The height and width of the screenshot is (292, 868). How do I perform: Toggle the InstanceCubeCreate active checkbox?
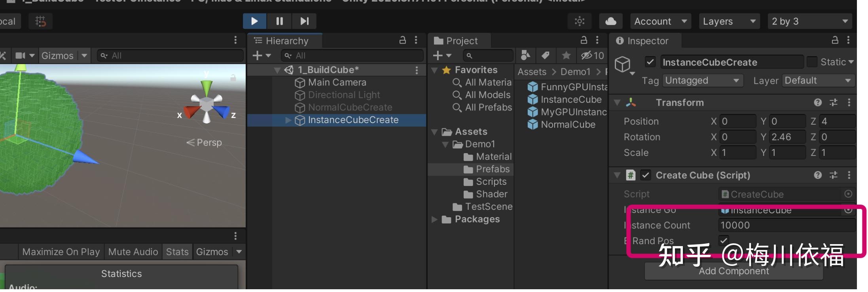coord(650,62)
